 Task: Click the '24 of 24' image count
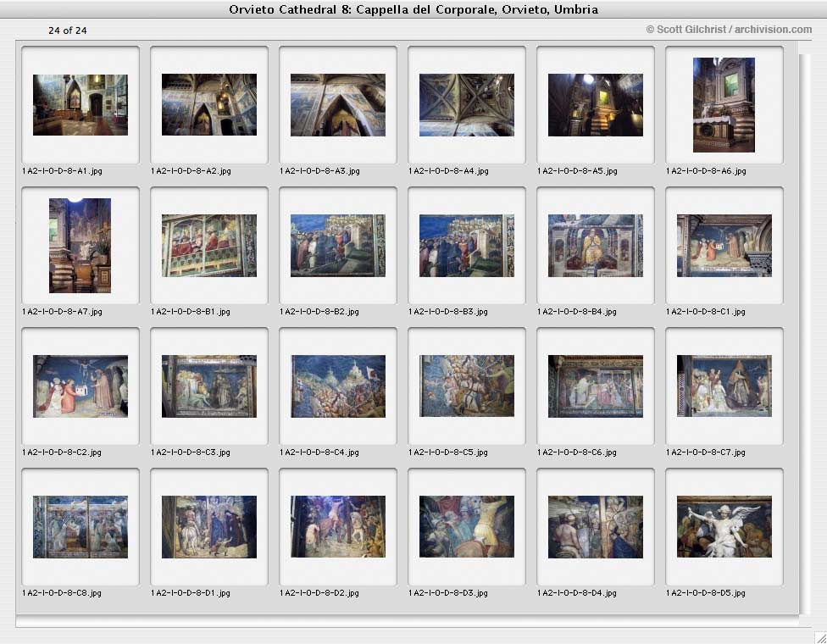(x=68, y=31)
